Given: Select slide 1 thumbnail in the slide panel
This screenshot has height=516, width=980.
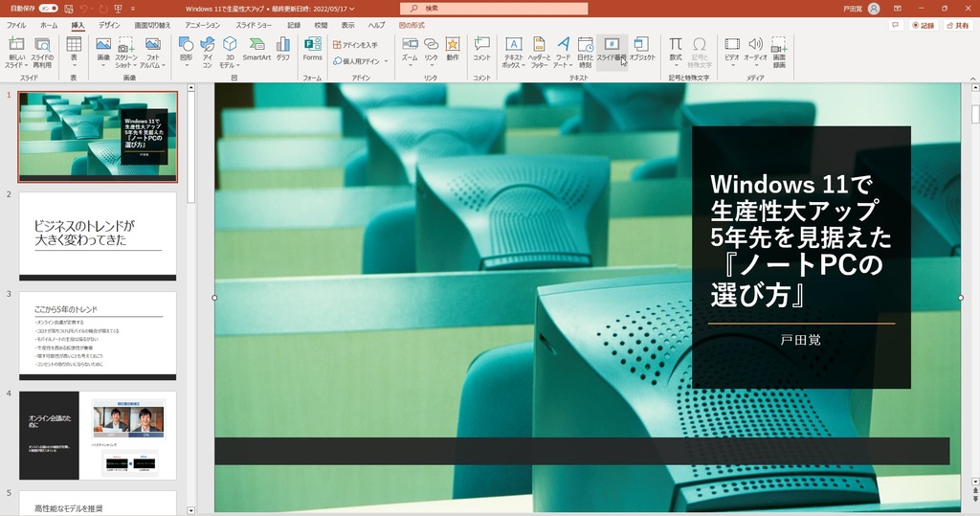Looking at the screenshot, I should 98,136.
